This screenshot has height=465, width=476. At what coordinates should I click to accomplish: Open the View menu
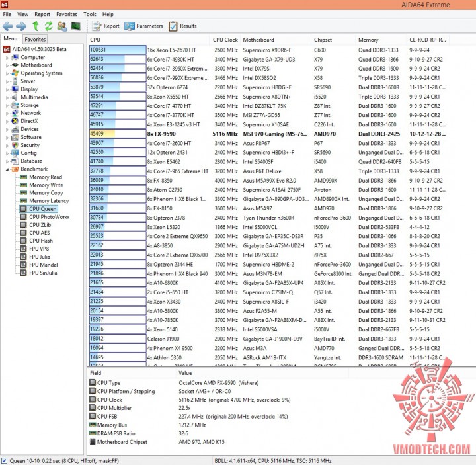(22, 15)
